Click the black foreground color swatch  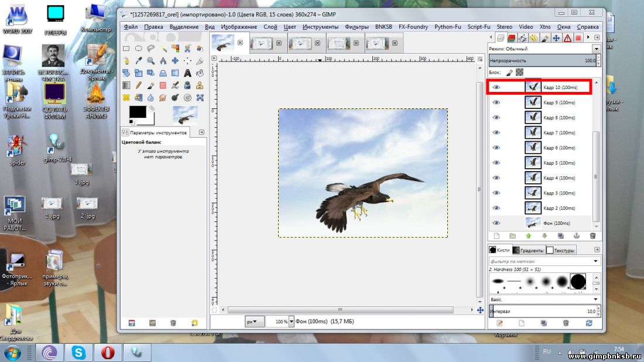pos(137,111)
